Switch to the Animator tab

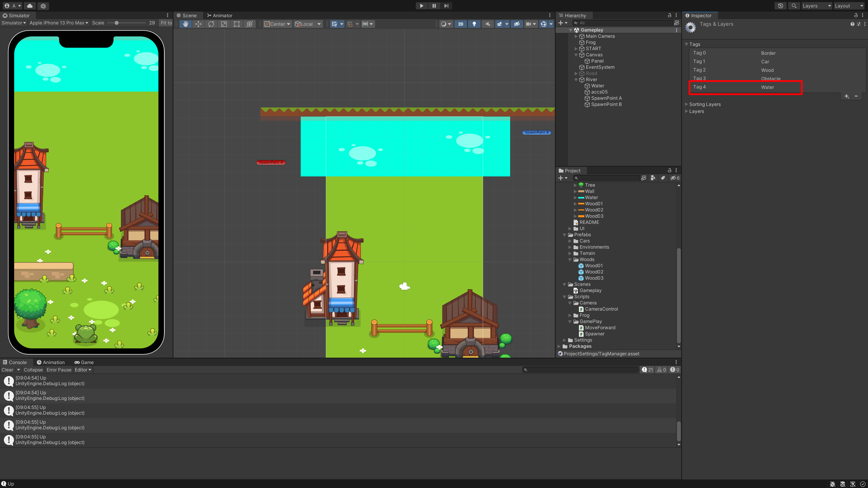click(220, 15)
